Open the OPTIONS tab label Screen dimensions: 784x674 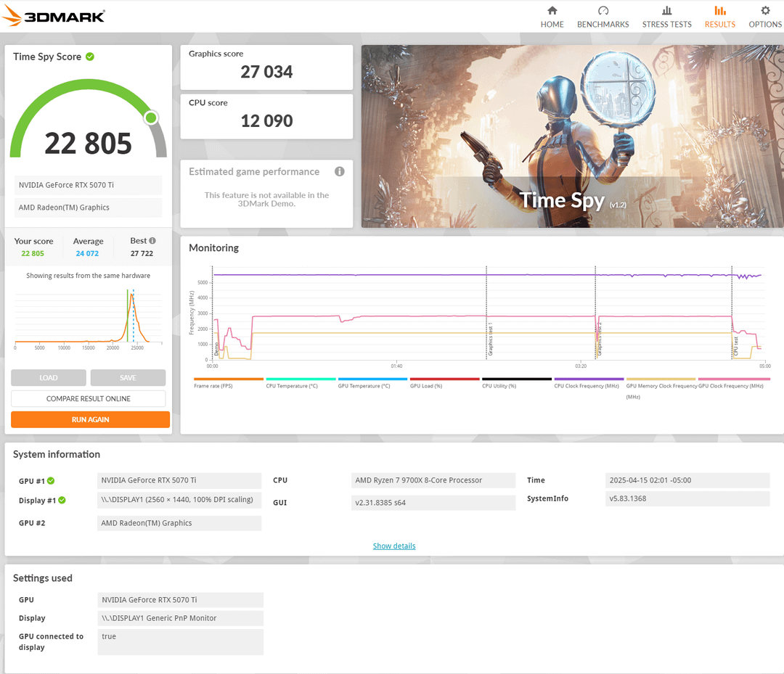pos(765,25)
